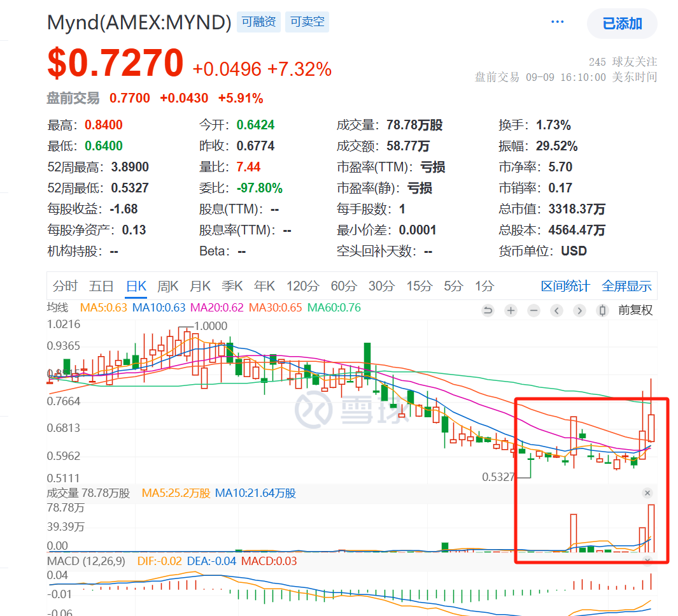The width and height of the screenshot is (678, 616).
Task: Click the 最高 0.8400 value
Action: point(104,125)
